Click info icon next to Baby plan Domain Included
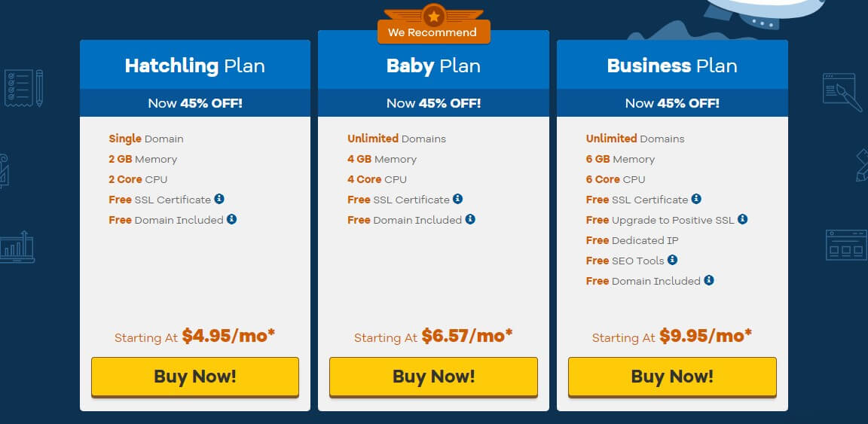This screenshot has width=868, height=424. [470, 219]
